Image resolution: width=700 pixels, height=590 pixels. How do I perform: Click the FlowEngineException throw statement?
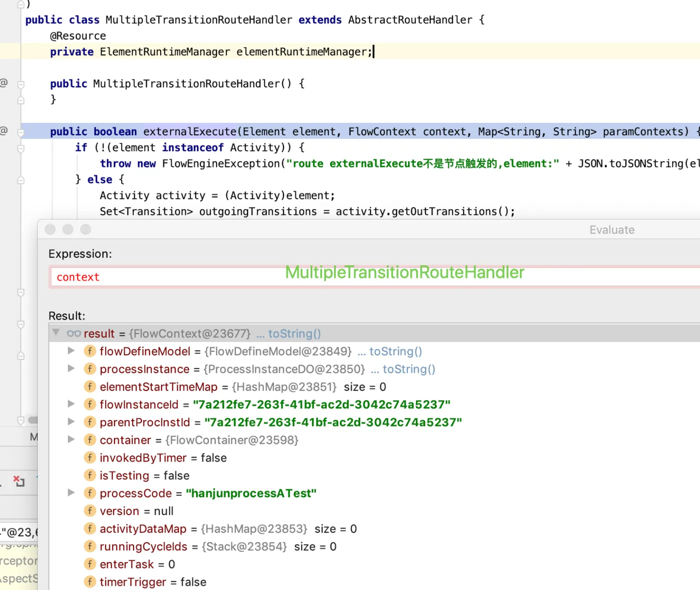(399, 163)
